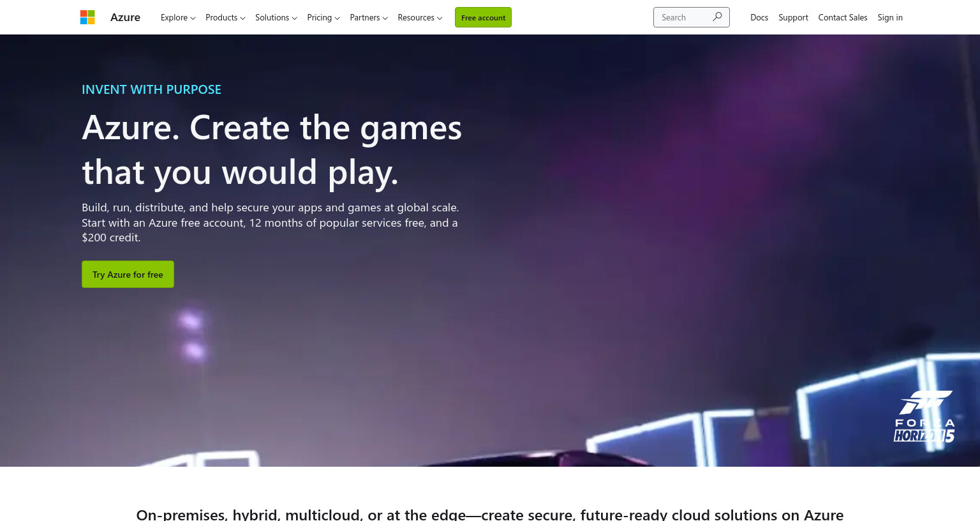The image size is (980, 521).
Task: Click Sign in link
Action: tap(890, 17)
